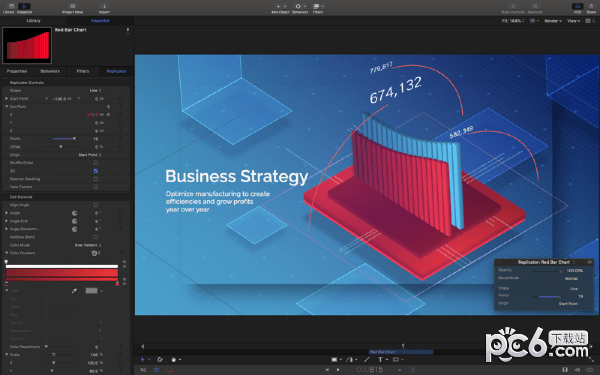Switch to the Inspector tab
The image size is (600, 375).
[x=100, y=21]
